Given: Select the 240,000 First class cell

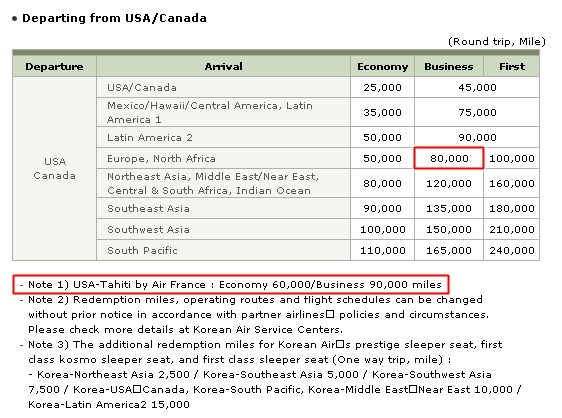Looking at the screenshot, I should click(x=511, y=250).
